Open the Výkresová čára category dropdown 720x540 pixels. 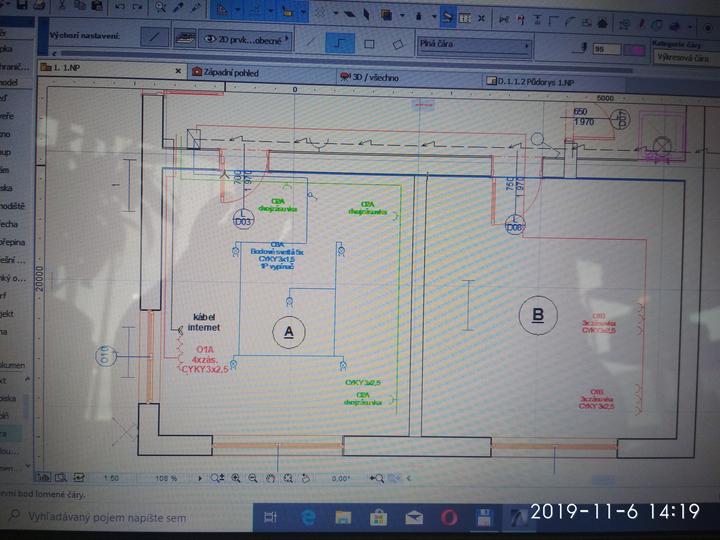685,57
